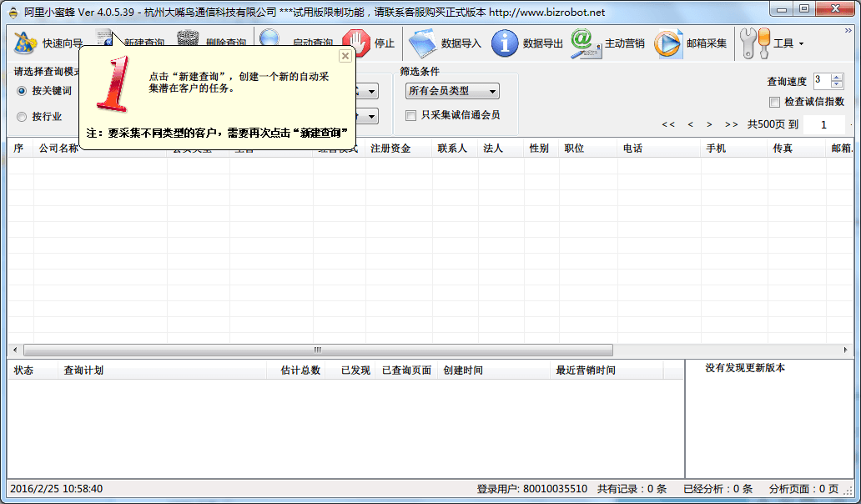Viewport: 861px width, 504px height.
Task: Click the horizontal scrollbar of results table
Action: coord(317,350)
